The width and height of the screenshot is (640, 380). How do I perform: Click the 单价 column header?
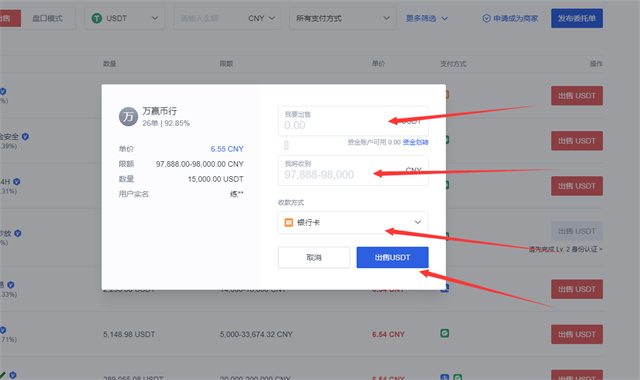378,64
